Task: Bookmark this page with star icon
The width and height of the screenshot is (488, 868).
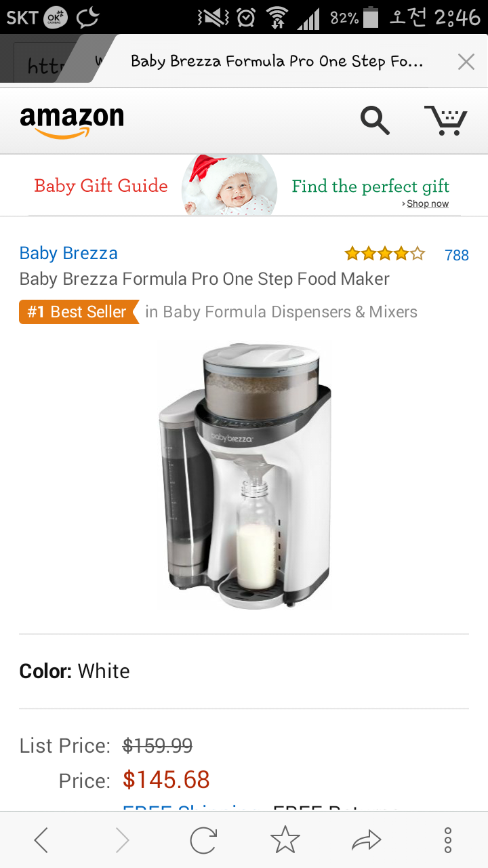Action: point(285,841)
